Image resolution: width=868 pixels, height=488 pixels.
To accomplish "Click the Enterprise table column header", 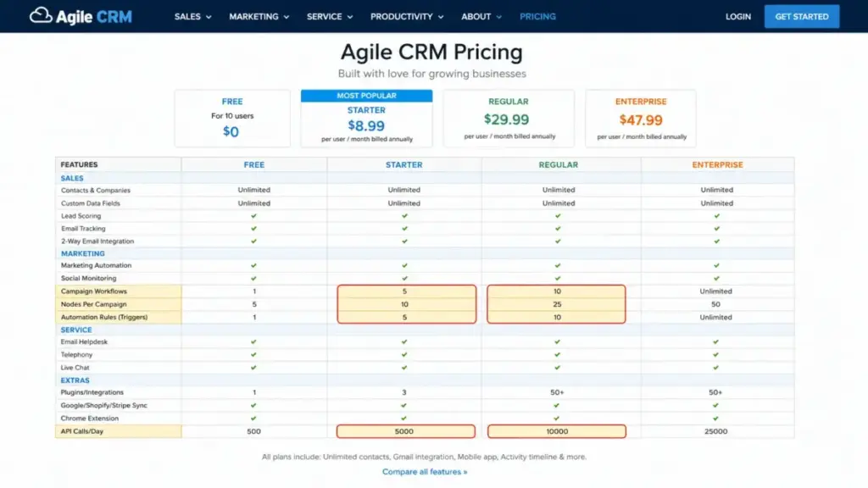I will tap(717, 165).
